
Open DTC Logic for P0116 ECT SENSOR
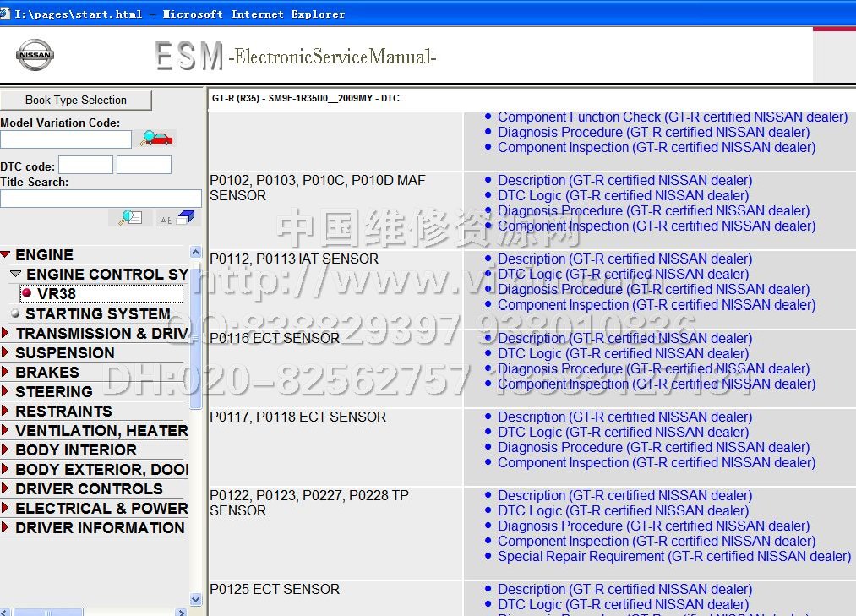pyautogui.click(x=623, y=353)
